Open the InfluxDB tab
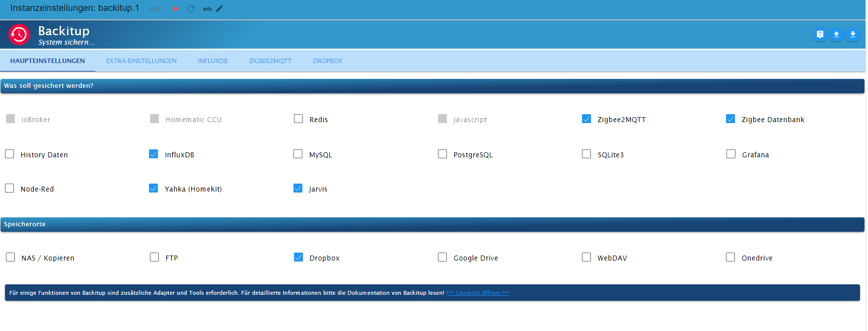868x331 pixels. point(213,61)
